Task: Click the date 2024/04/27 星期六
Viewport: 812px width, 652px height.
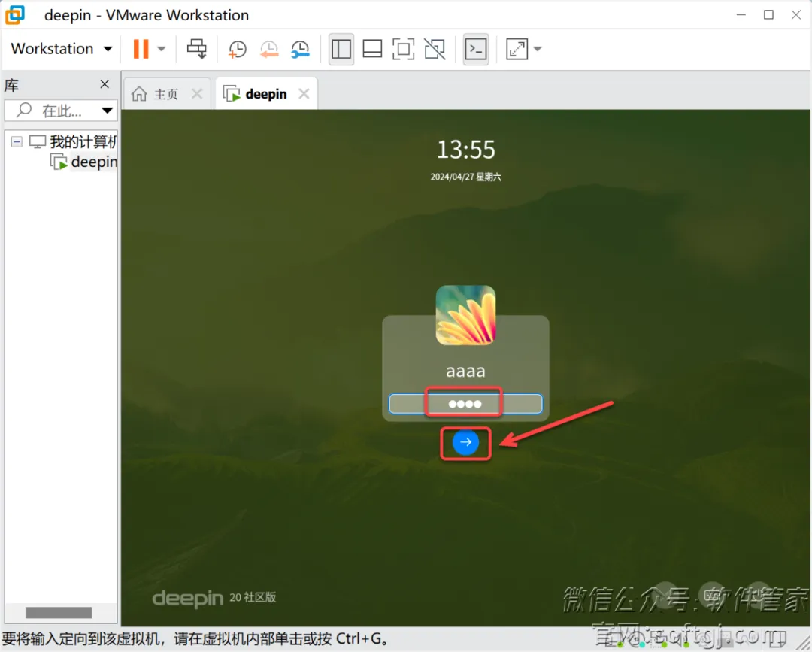Action: click(x=465, y=177)
